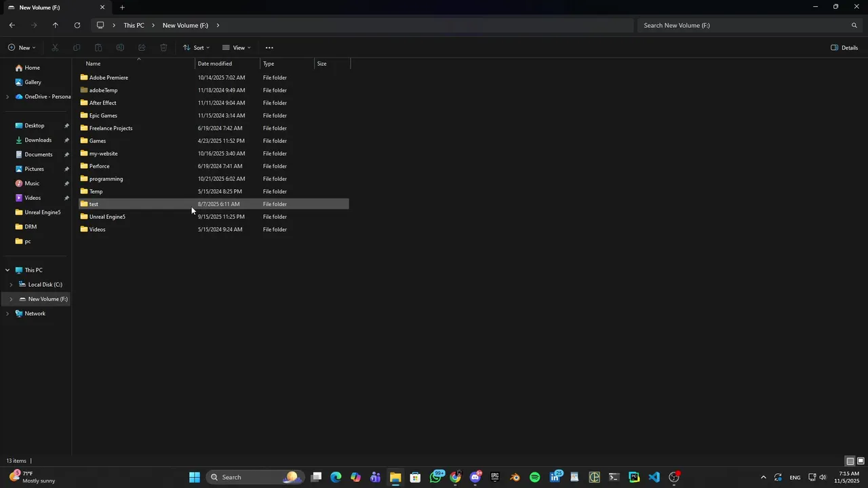This screenshot has width=868, height=488.
Task: Click the search magnifier icon in Explorer
Action: 854,25
